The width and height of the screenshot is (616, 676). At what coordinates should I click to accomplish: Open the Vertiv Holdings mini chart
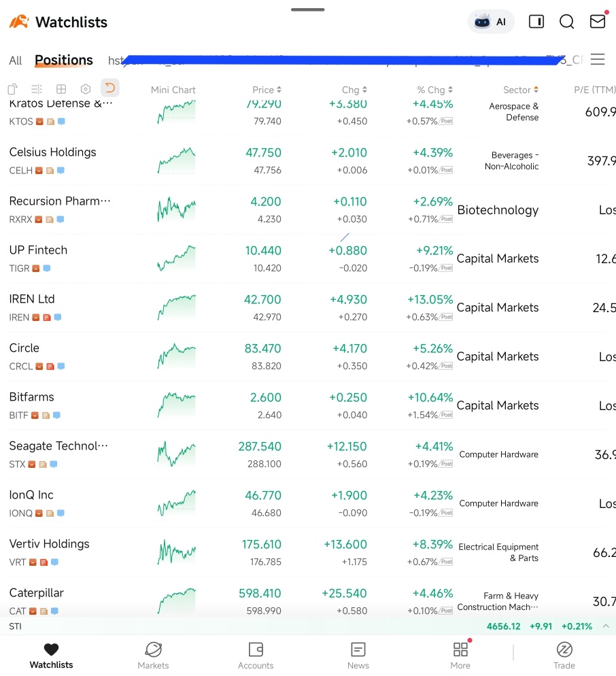coord(176,552)
